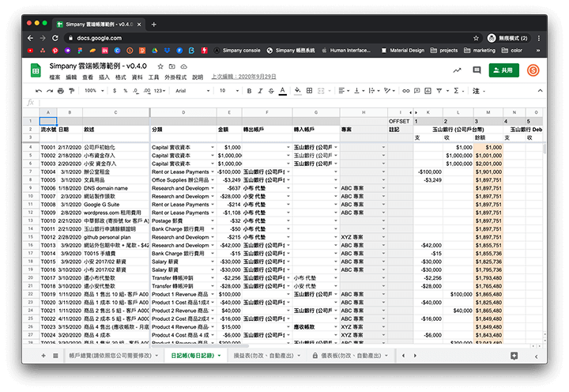The width and height of the screenshot is (569, 392).
Task: Click the sheet tabs right arrow
Action: coord(415,356)
